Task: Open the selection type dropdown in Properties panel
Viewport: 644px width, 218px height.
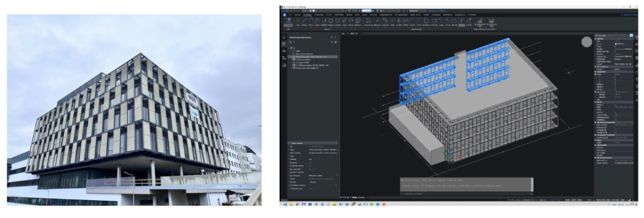Action: [612, 35]
